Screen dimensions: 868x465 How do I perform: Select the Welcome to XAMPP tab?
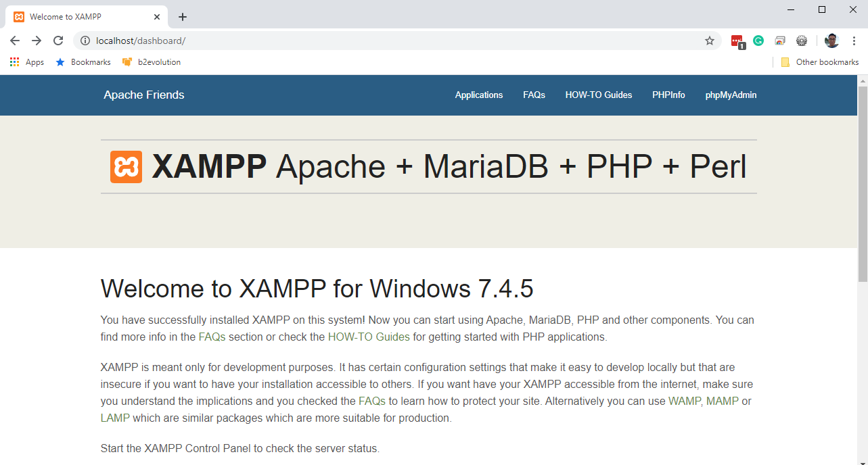(x=87, y=17)
